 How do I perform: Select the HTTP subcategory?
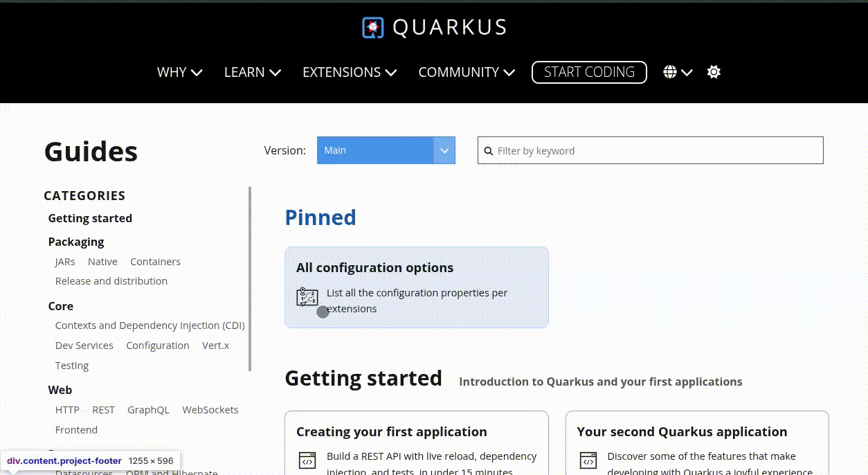click(x=67, y=410)
